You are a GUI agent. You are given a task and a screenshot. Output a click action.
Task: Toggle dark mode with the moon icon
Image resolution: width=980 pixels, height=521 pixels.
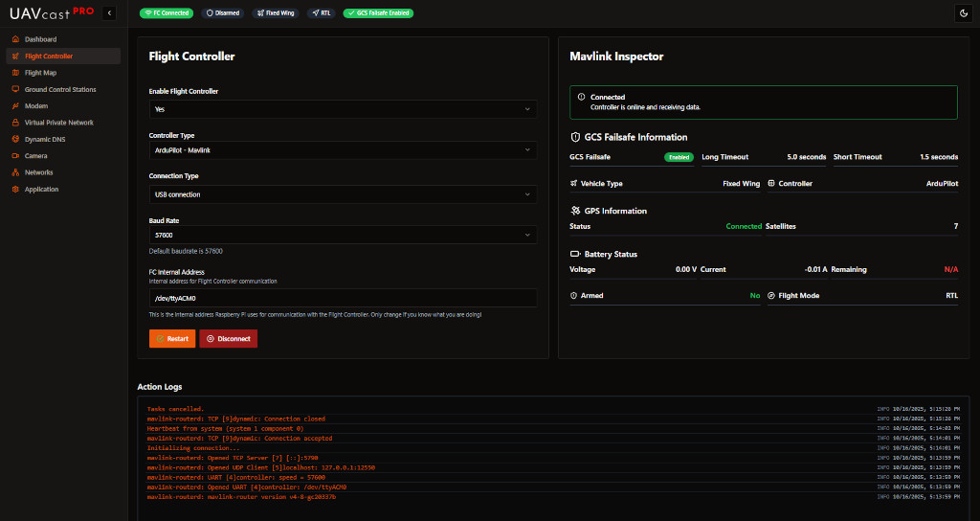click(963, 13)
